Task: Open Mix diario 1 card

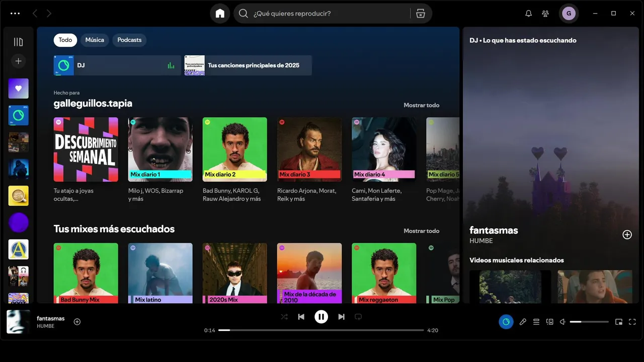Action: pos(160,160)
